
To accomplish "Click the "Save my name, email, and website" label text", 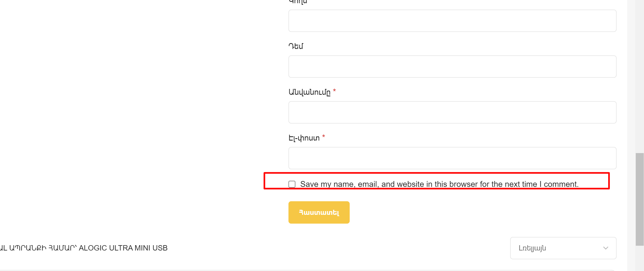I will [439, 184].
